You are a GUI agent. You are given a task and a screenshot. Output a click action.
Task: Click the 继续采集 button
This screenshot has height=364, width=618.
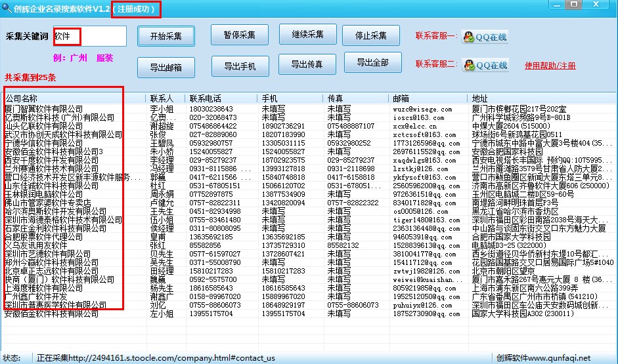tap(307, 34)
